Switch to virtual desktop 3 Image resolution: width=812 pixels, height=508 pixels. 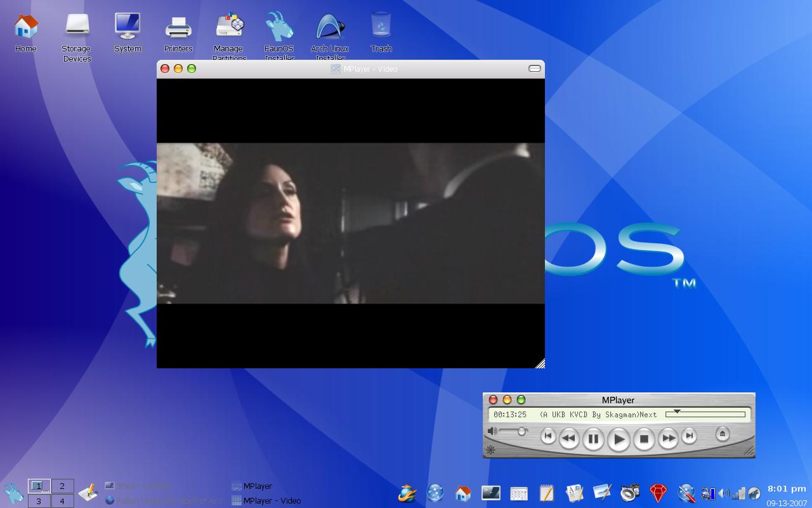coord(39,501)
